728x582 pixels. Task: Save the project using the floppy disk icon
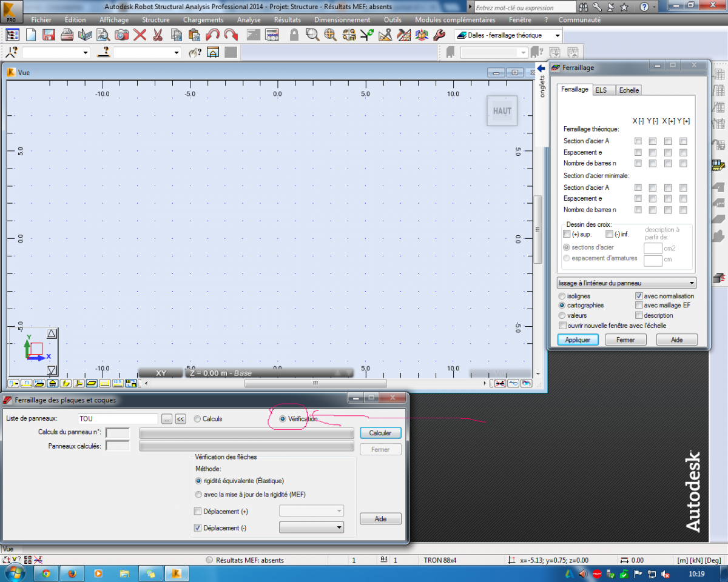click(49, 35)
